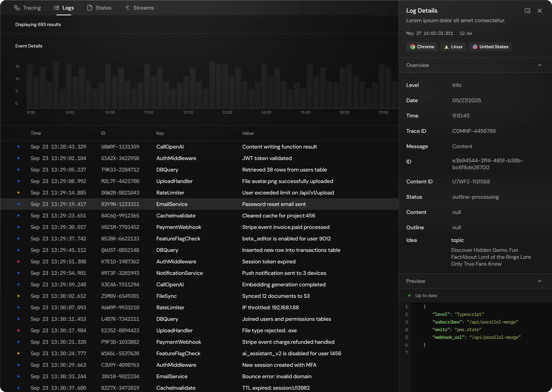Click the Trace ID value COMNP-4456789
552x392 pixels.
tap(474, 131)
